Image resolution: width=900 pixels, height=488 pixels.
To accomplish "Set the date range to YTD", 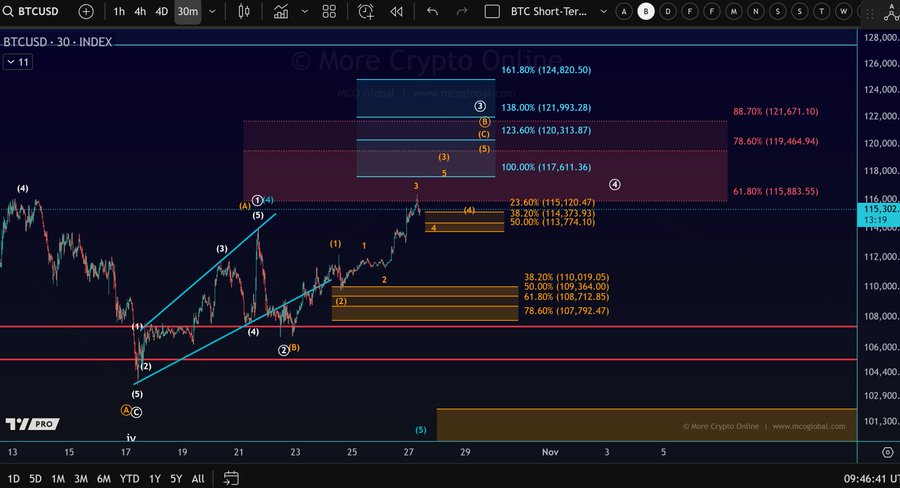I will pyautogui.click(x=129, y=478).
